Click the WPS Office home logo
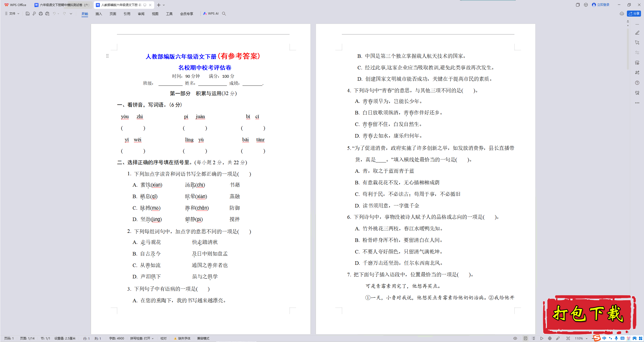This screenshot has width=644, height=342. (15, 5)
